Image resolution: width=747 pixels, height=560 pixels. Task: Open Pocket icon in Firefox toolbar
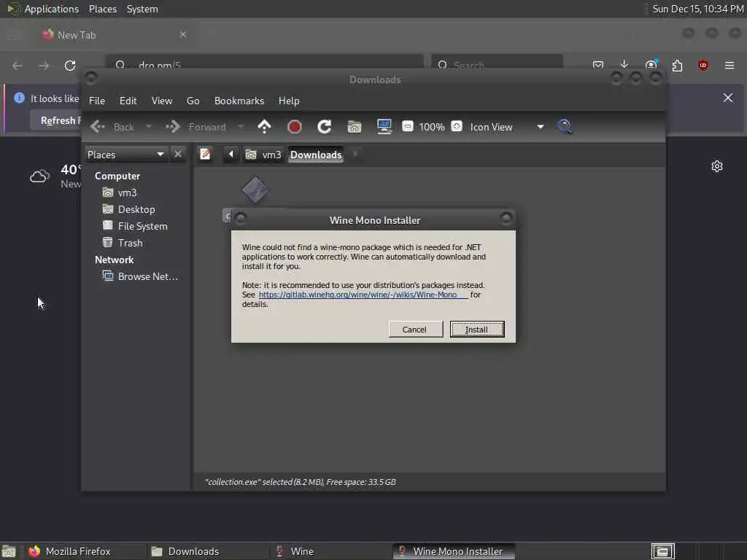(x=598, y=65)
